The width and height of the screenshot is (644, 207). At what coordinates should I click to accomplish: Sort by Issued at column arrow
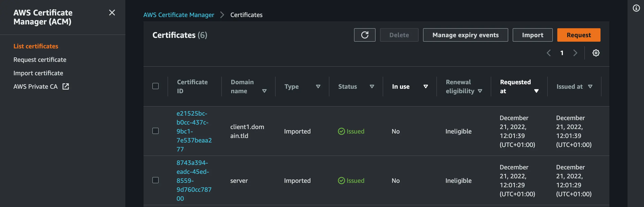pos(590,86)
